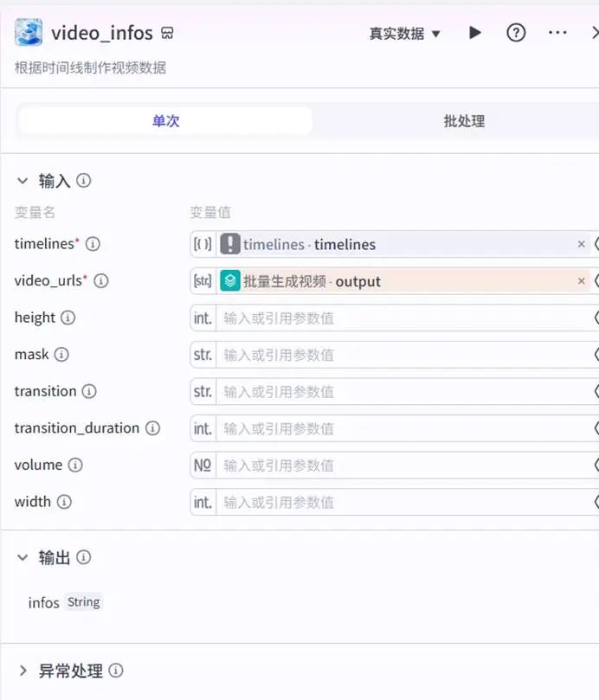Expand the 异常处理 section

(23, 671)
